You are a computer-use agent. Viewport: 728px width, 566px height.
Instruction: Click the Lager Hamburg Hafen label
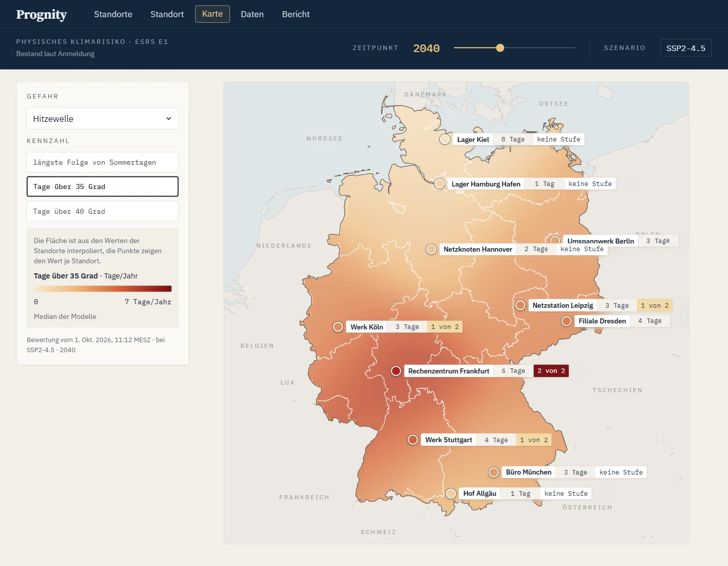(486, 184)
